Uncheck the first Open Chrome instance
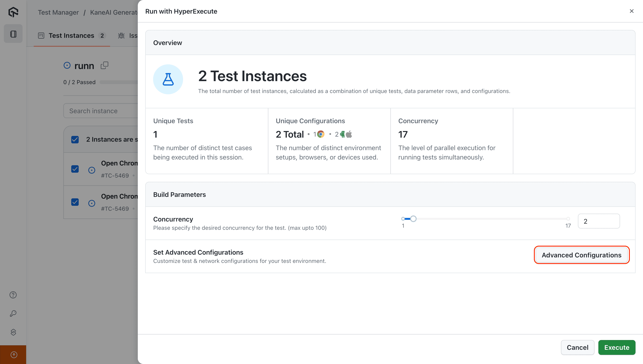Image resolution: width=643 pixels, height=364 pixels. point(75,169)
